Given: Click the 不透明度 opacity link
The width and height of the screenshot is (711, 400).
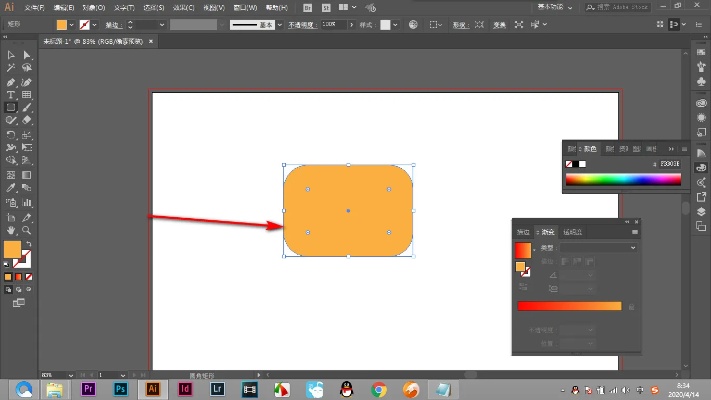Looking at the screenshot, I should click(302, 25).
